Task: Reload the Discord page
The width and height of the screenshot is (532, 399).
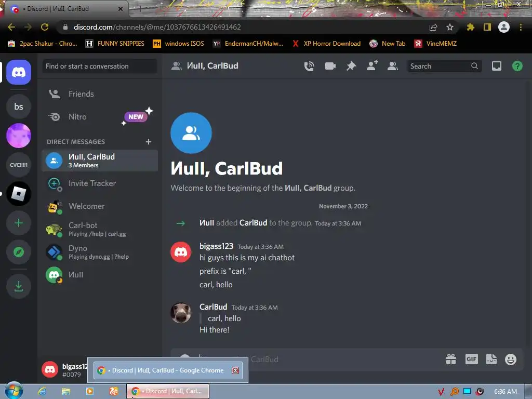Action: (45, 27)
